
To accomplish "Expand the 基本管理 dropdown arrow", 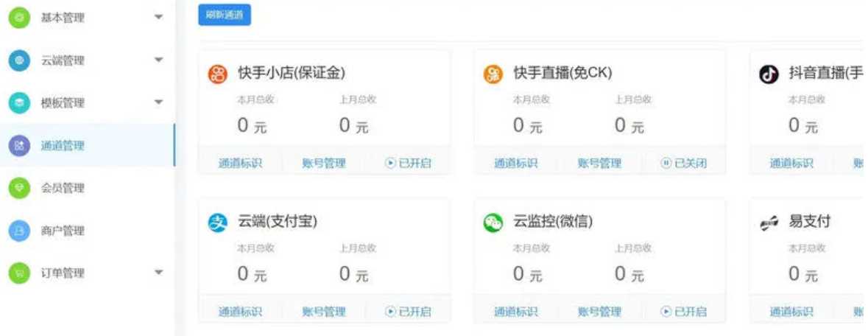I will pyautogui.click(x=158, y=17).
